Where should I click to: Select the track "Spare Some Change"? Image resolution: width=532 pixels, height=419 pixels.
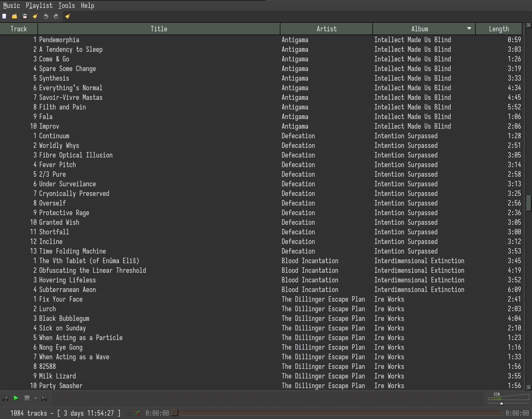261,69
